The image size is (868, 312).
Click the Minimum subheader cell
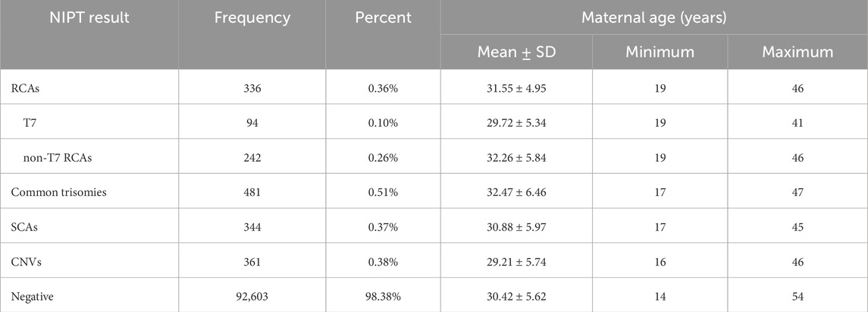tap(660, 52)
